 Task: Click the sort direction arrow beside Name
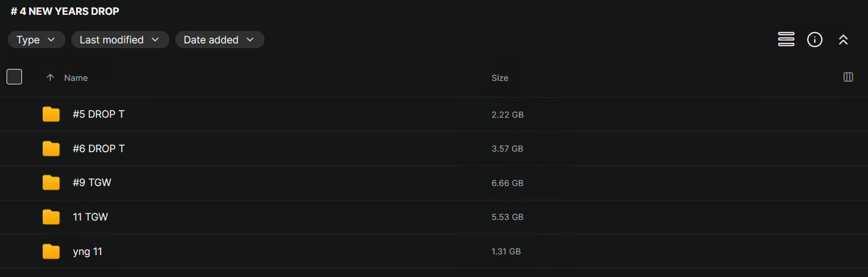point(50,78)
